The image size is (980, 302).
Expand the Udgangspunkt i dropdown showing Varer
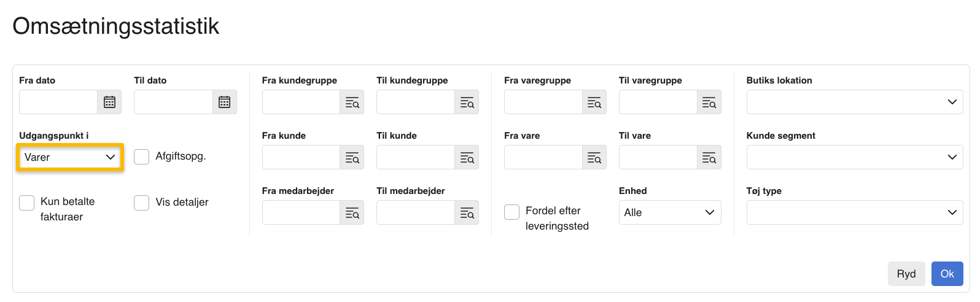tap(70, 157)
